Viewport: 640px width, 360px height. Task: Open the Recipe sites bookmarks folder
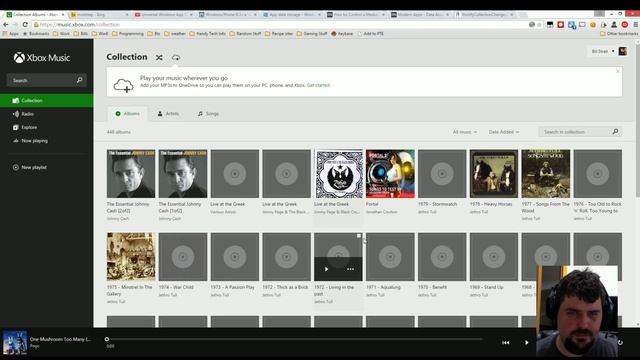click(x=279, y=34)
